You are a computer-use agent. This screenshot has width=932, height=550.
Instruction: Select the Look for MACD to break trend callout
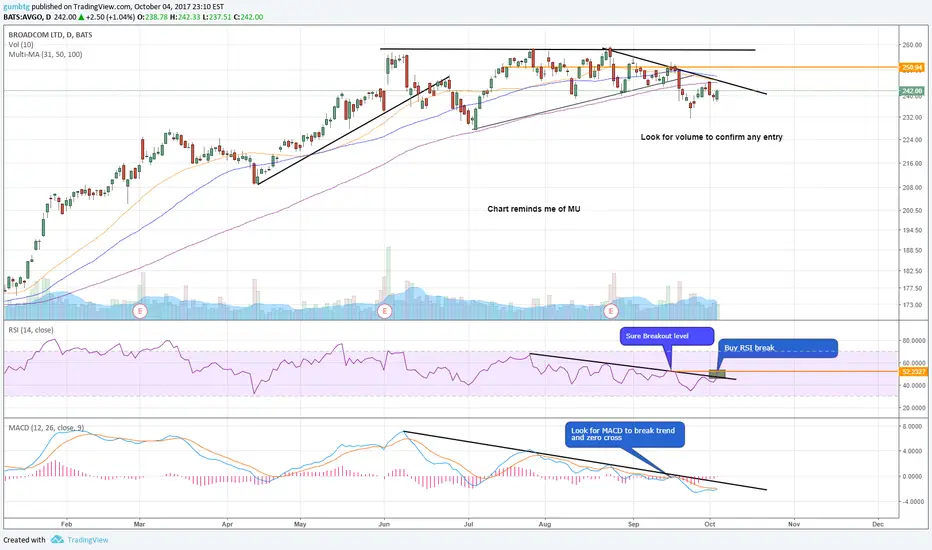point(624,434)
